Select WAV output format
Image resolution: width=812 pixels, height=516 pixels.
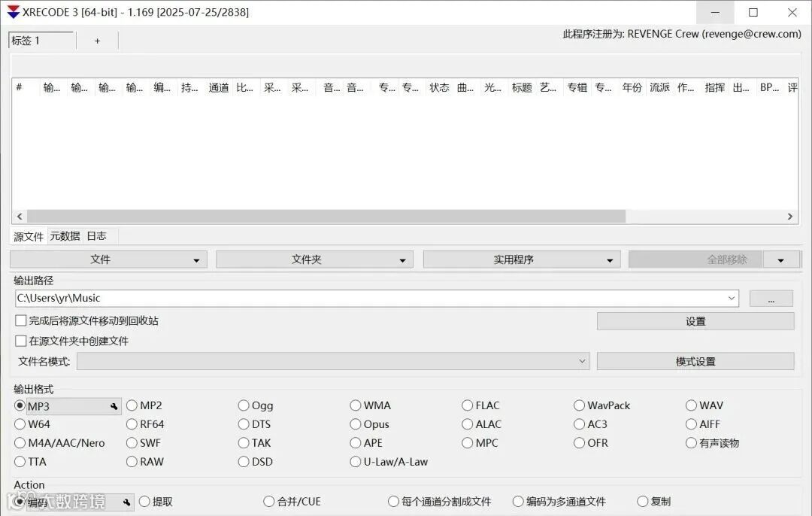click(x=691, y=405)
